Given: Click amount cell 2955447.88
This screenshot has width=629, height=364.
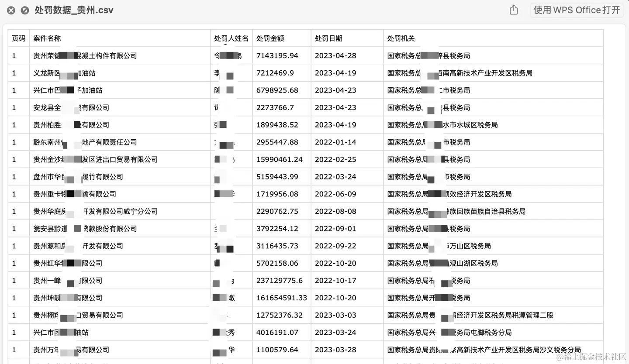Looking at the screenshot, I should 282,142.
